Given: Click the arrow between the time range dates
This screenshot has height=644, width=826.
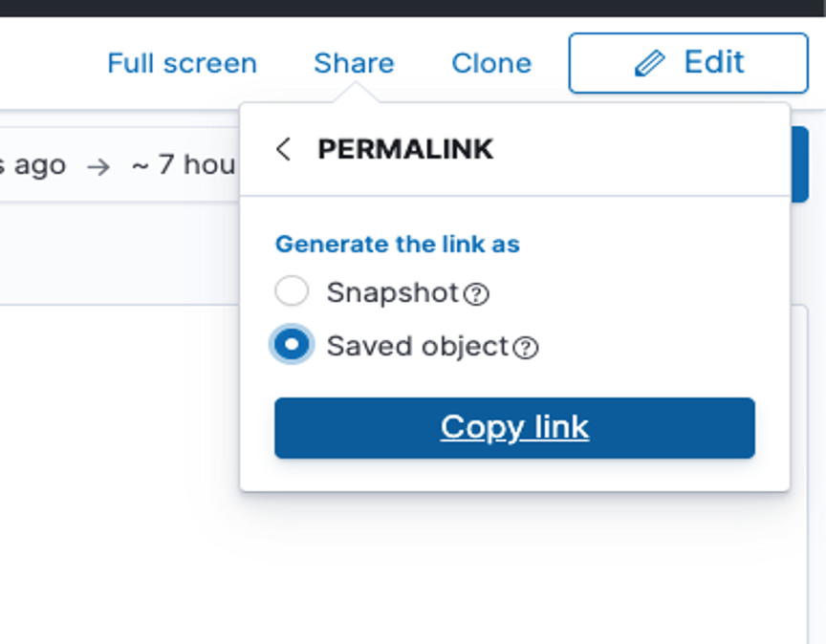Looking at the screenshot, I should point(98,167).
